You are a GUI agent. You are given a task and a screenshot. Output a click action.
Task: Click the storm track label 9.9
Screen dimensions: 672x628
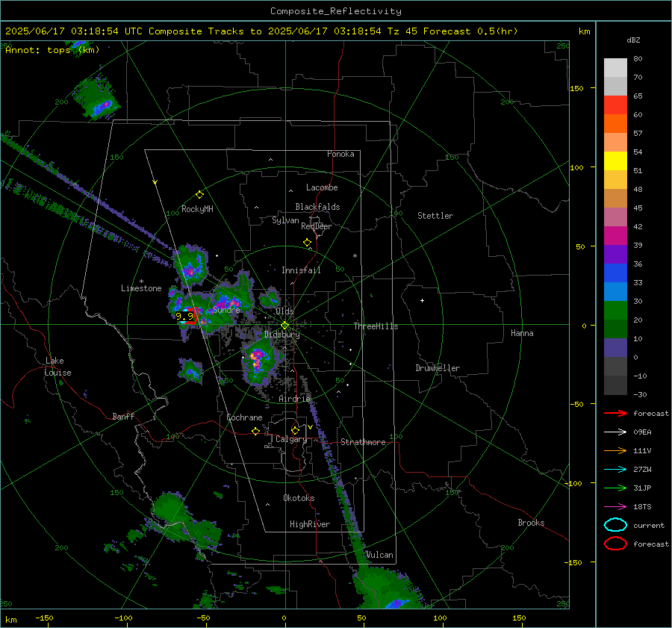(184, 317)
